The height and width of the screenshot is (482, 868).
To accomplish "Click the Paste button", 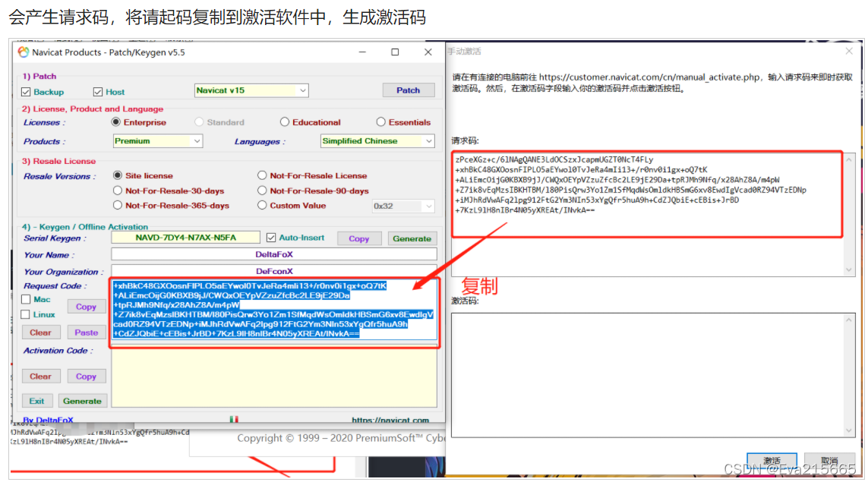I will [86, 332].
